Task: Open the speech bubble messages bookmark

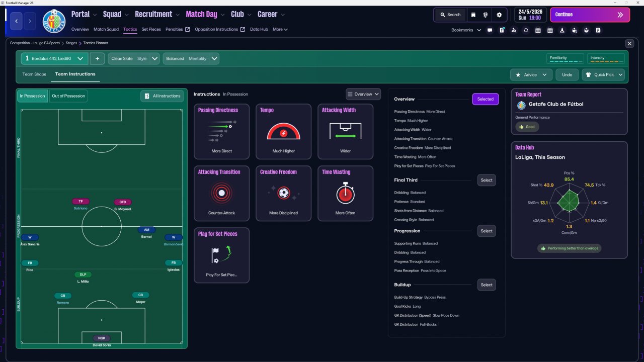Action: pyautogui.click(x=490, y=30)
